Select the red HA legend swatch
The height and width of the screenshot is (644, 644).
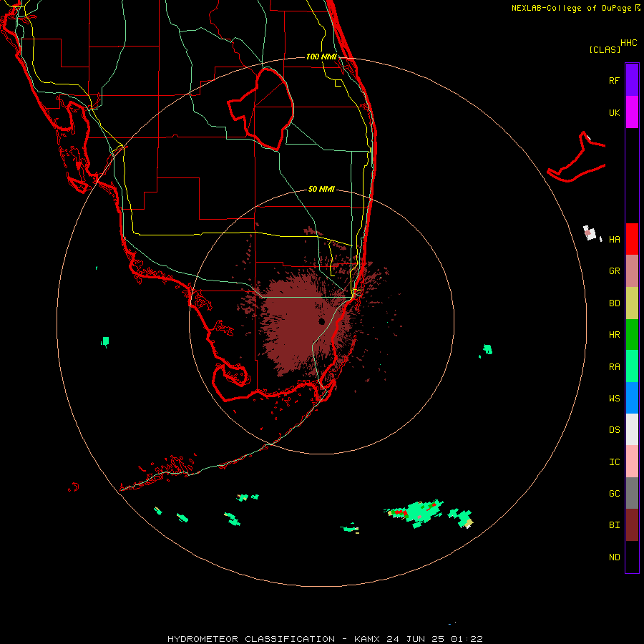(x=632, y=239)
